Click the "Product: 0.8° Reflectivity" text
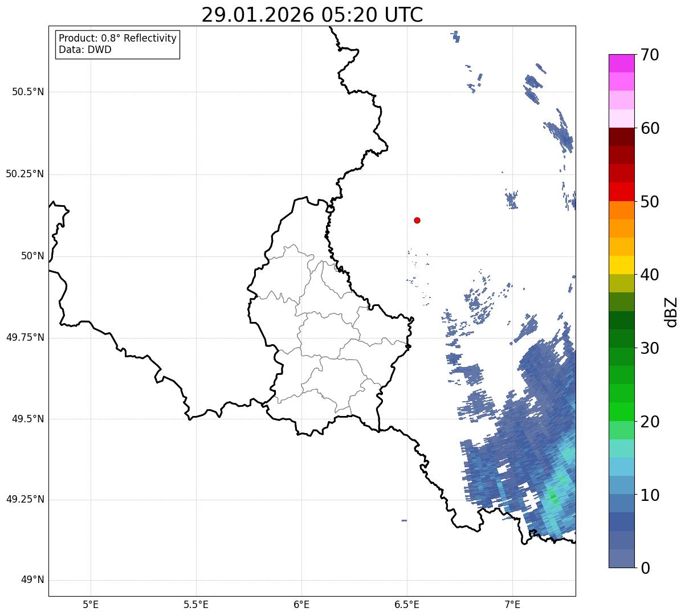The image size is (685, 616). tap(118, 38)
